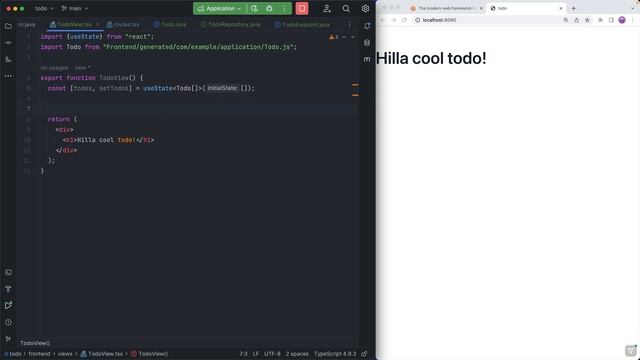640x360 pixels.
Task: Open the Git tool window icon
Action: (x=8, y=339)
